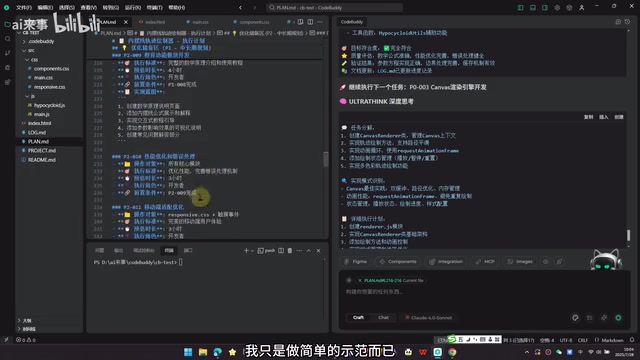This screenshot has width=640, height=360.
Task: Click the command center search box
Action: 334,7
